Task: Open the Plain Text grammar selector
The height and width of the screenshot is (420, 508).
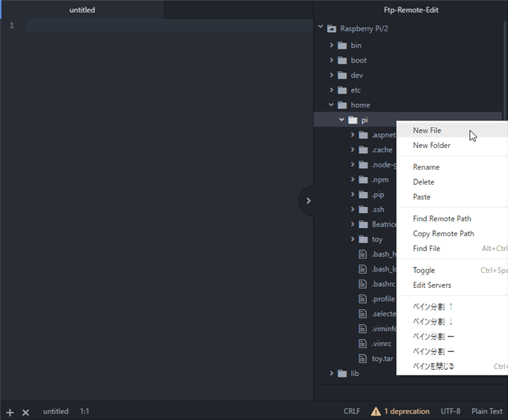Action: coord(486,411)
